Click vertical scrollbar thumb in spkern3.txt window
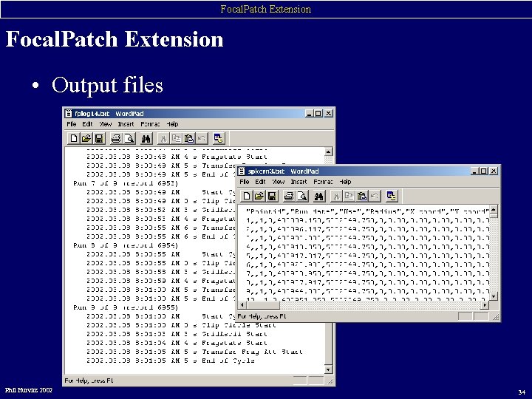This screenshot has height=399, width=532. pyautogui.click(x=494, y=216)
